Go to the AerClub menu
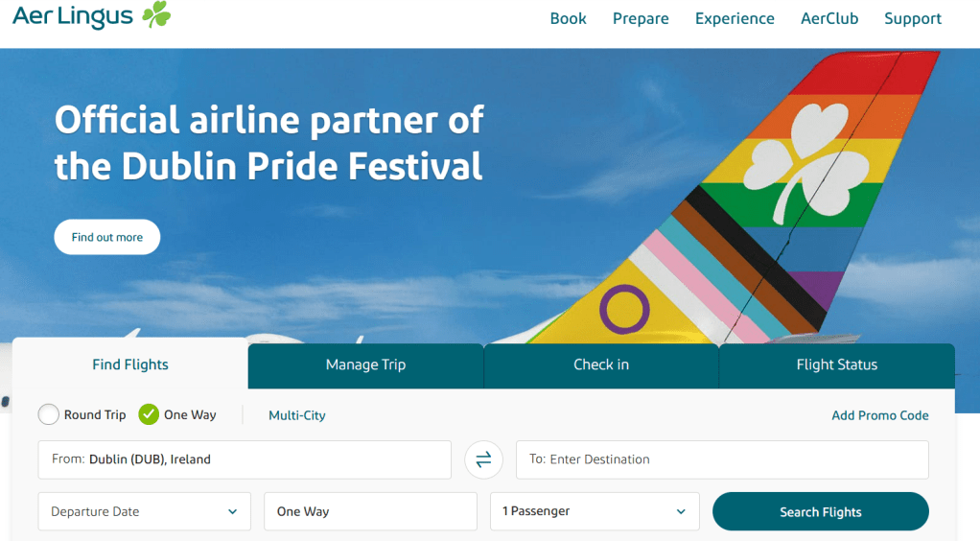This screenshot has width=980, height=541. [x=828, y=18]
